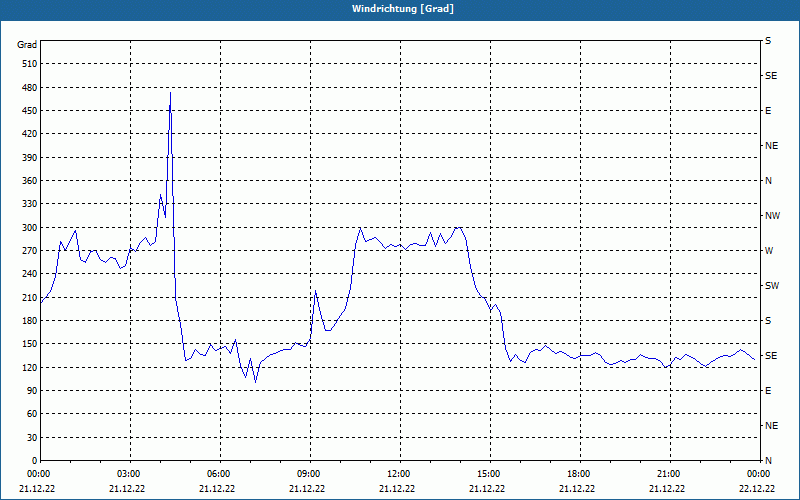Click the 21:00 time label
The width and height of the screenshot is (800, 500).
click(668, 474)
